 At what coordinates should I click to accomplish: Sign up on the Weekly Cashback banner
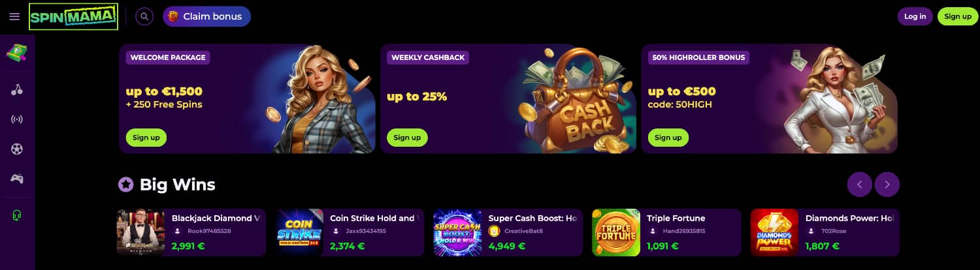[407, 138]
